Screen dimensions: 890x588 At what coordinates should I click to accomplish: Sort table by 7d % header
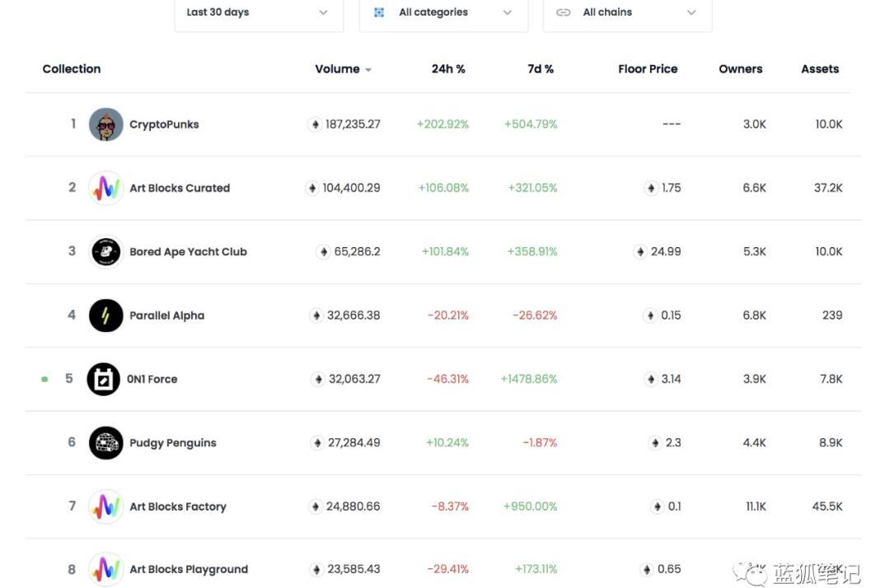click(541, 69)
